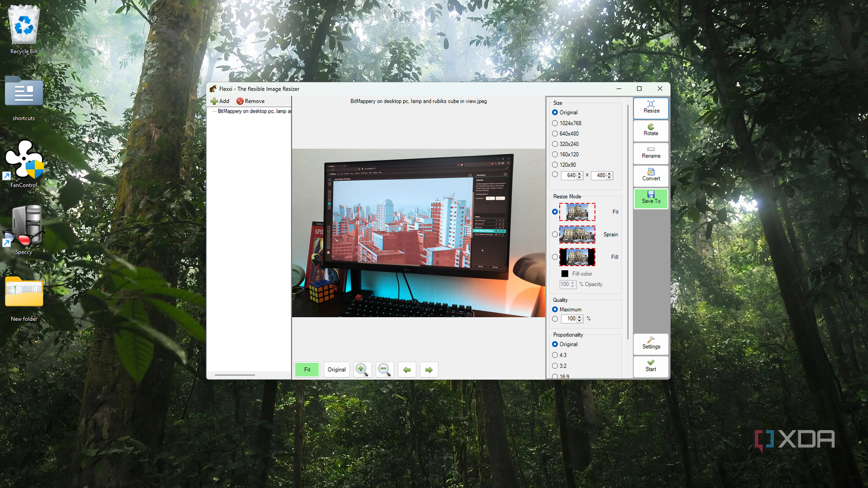This screenshot has height=488, width=868.
Task: Open the Convert tool
Action: point(651,176)
